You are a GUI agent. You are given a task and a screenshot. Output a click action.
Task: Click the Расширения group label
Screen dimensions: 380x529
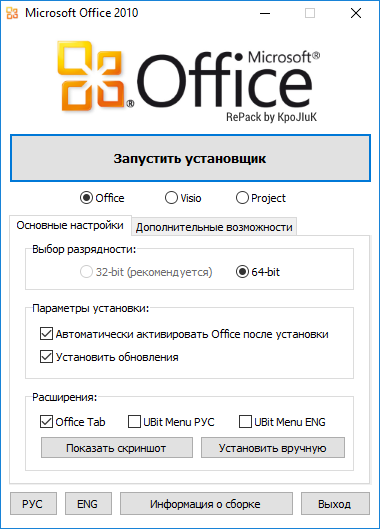point(64,397)
